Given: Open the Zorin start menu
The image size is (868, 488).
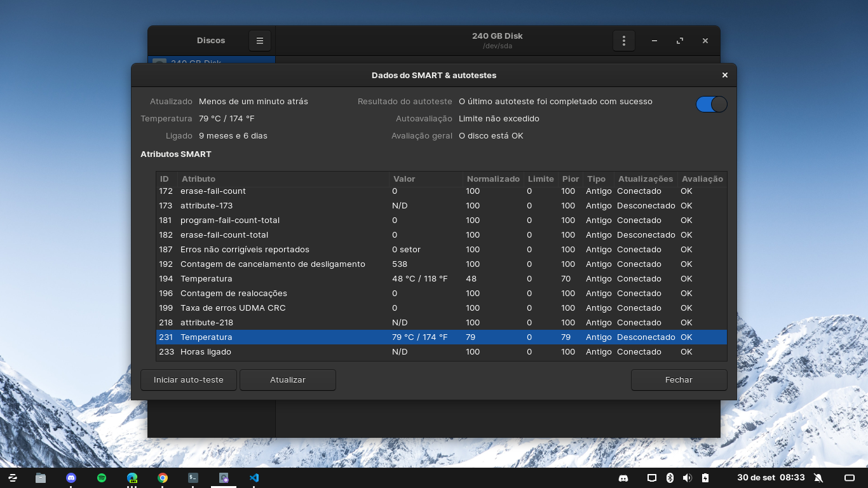Looking at the screenshot, I should [x=13, y=478].
